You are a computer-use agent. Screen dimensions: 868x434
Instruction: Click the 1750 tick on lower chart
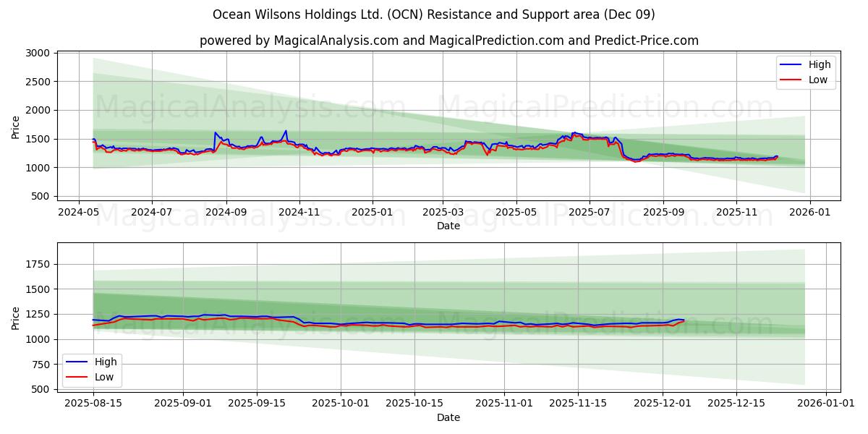[37, 264]
